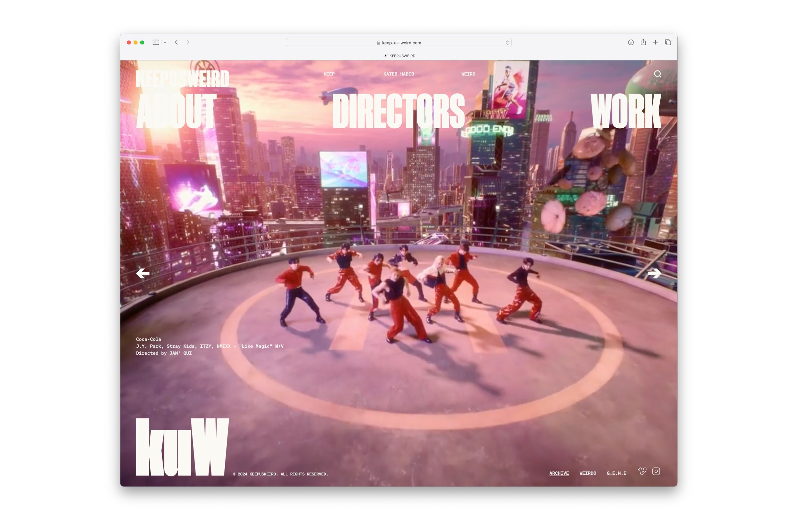Click the Safari downloads icon
798x532 pixels.
tap(631, 43)
